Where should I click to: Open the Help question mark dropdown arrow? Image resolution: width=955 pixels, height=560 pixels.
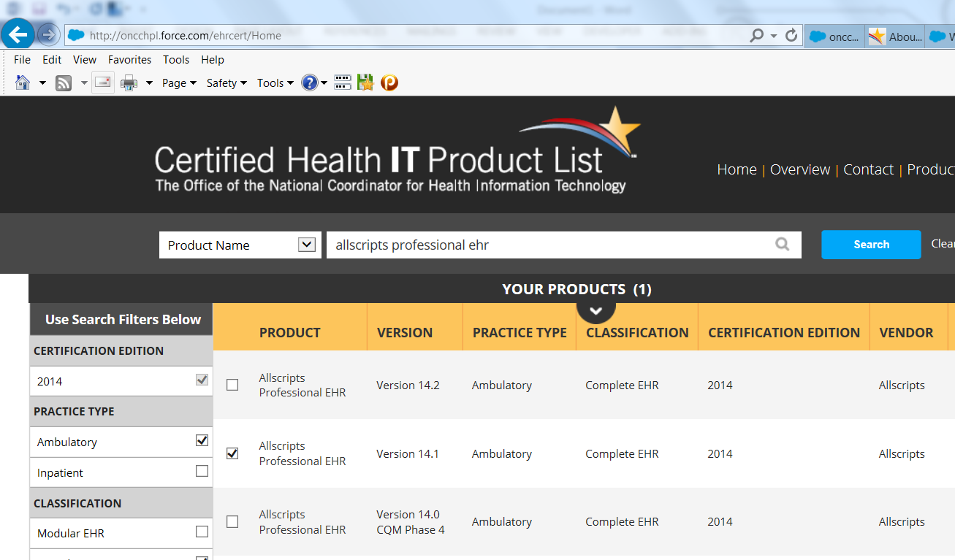pyautogui.click(x=324, y=83)
